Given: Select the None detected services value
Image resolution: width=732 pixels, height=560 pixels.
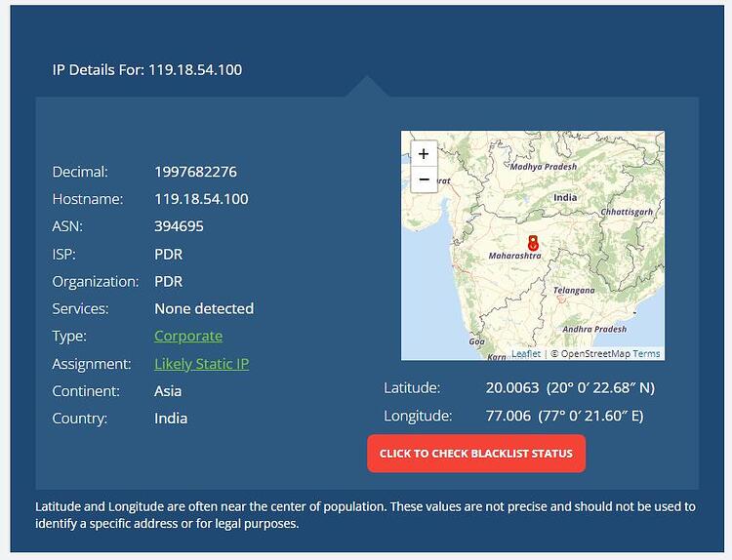Looking at the screenshot, I should tap(204, 308).
